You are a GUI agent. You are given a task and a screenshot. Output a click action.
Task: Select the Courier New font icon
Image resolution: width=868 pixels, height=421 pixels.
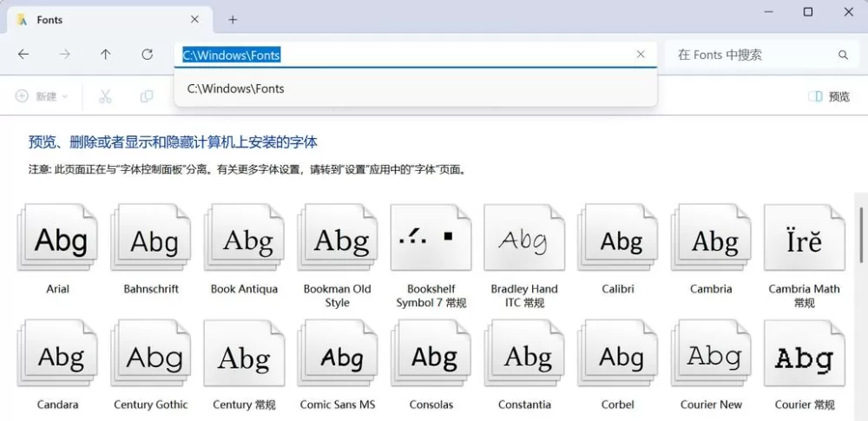(x=712, y=353)
